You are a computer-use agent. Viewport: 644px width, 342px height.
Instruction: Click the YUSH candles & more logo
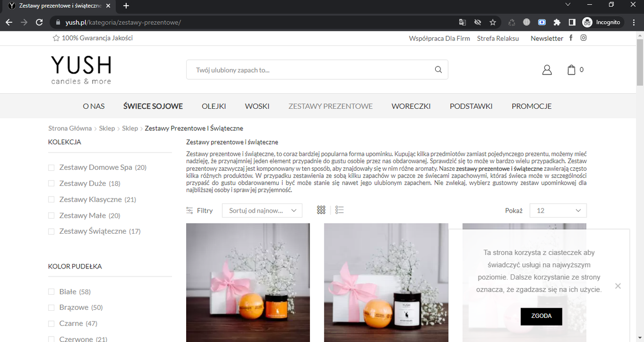click(x=81, y=70)
